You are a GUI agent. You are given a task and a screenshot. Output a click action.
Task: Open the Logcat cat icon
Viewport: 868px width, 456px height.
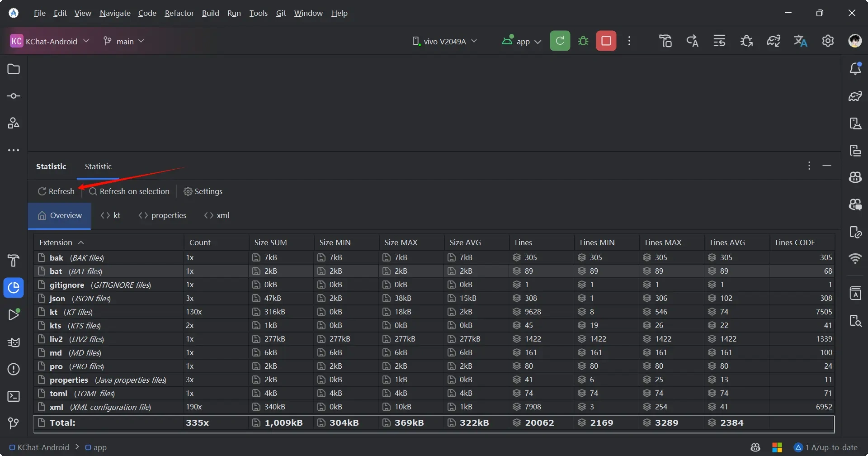14,342
